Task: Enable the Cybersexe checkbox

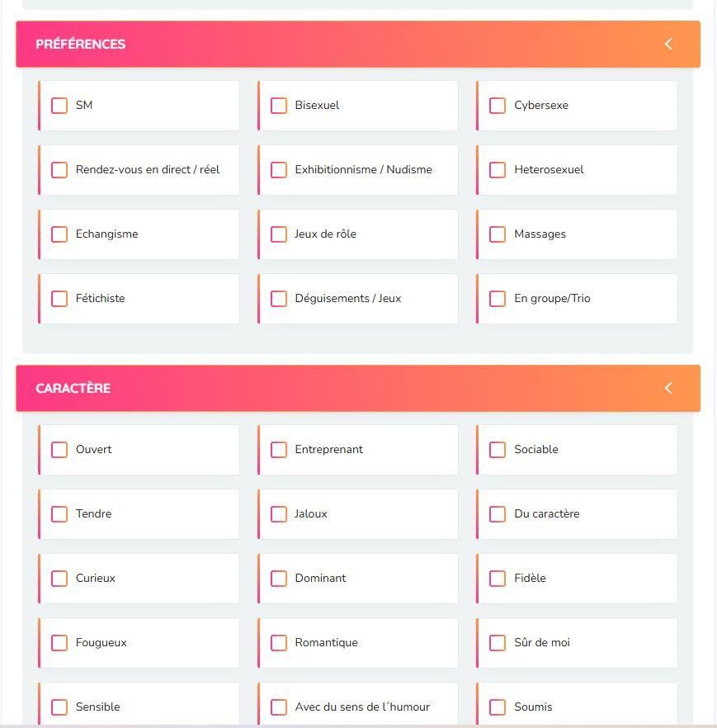Action: click(x=498, y=106)
